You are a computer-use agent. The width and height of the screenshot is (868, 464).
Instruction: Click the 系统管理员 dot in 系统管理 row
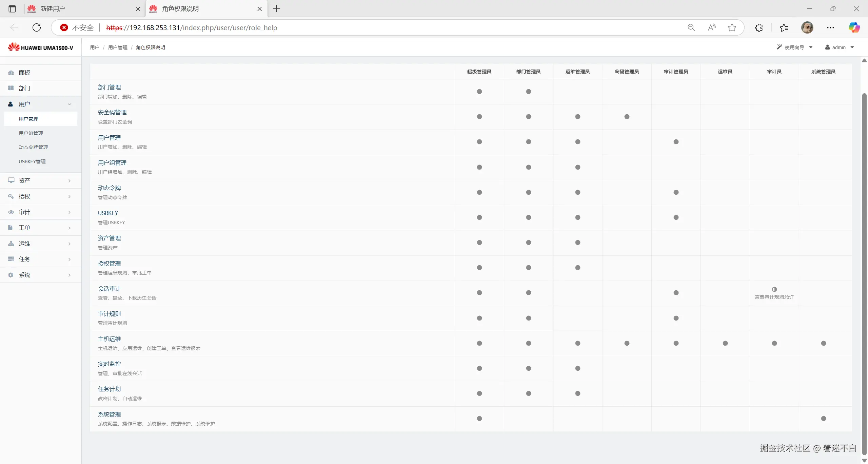pyautogui.click(x=823, y=419)
